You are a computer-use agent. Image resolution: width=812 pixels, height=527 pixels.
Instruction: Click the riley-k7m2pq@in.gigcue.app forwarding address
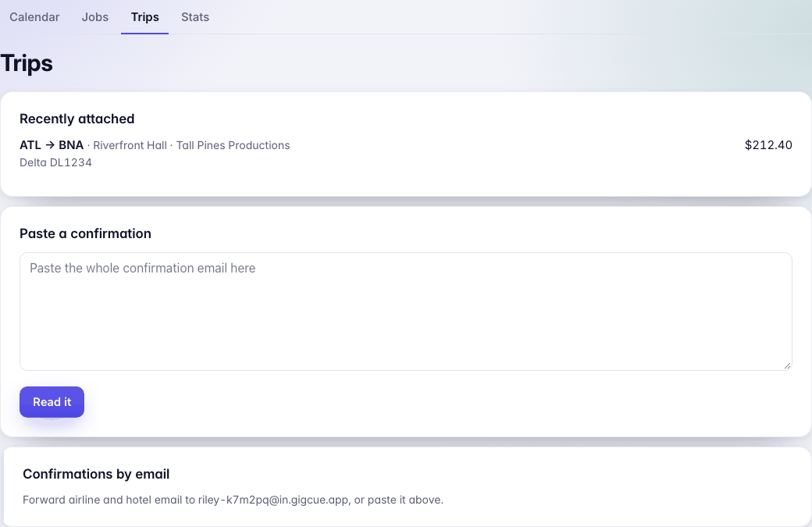[273, 500]
